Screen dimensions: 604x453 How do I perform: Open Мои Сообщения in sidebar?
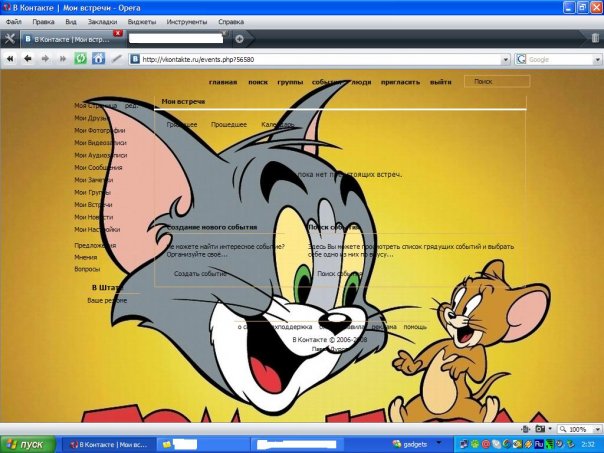98,167
